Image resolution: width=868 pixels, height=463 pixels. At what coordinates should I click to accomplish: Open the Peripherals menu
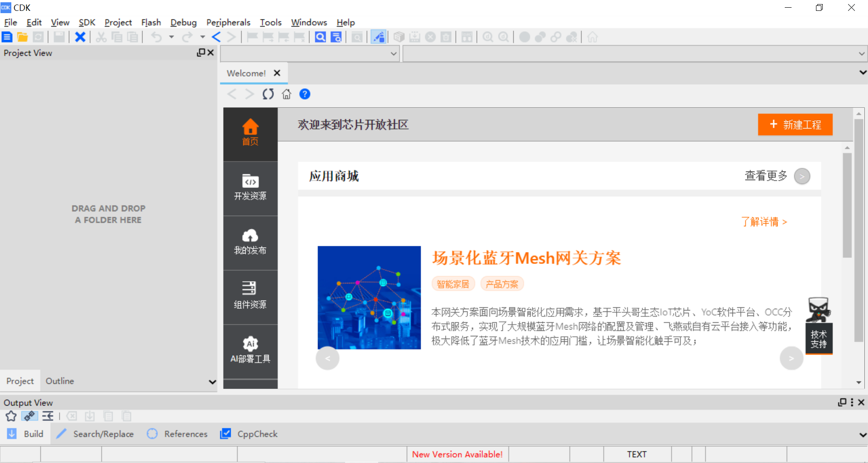point(228,22)
